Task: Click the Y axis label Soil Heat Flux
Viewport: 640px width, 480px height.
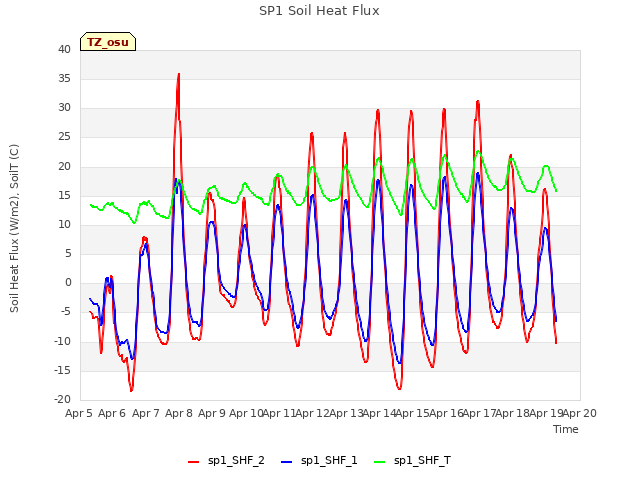Action: click(x=14, y=229)
